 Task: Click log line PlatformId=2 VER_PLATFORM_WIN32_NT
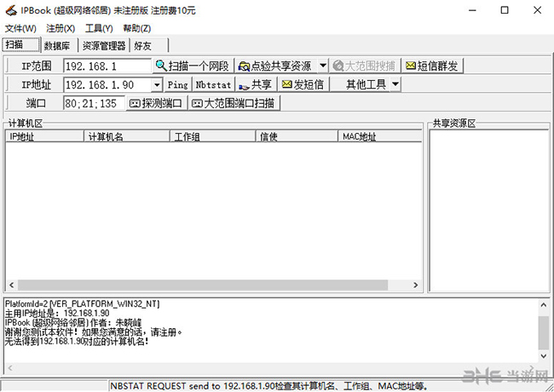click(83, 303)
